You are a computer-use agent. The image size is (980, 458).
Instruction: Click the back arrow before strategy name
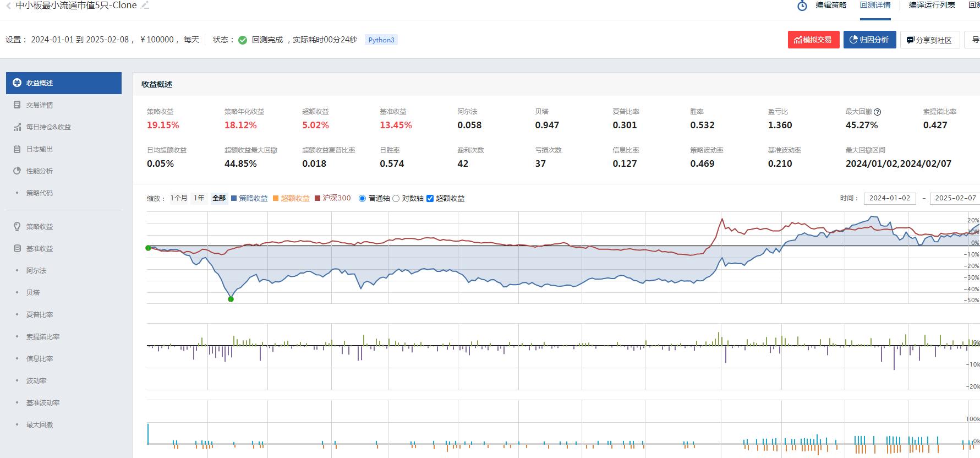8,6
